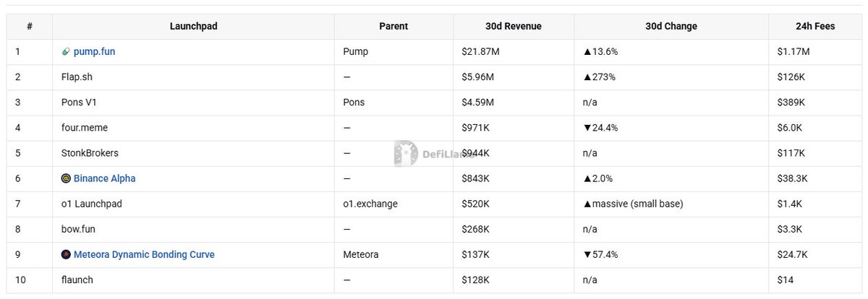Click the # rank column header
Screen dimensions: 868x299
tap(30, 26)
